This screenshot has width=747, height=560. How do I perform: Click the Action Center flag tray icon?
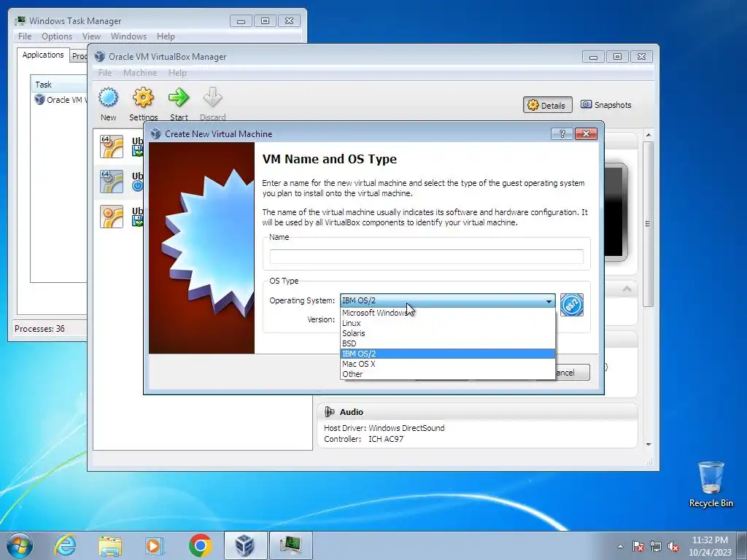[x=638, y=546]
